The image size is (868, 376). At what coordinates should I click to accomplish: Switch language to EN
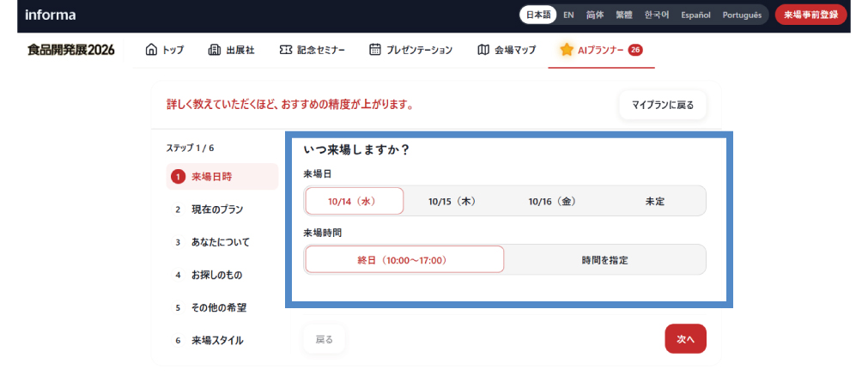click(x=568, y=15)
